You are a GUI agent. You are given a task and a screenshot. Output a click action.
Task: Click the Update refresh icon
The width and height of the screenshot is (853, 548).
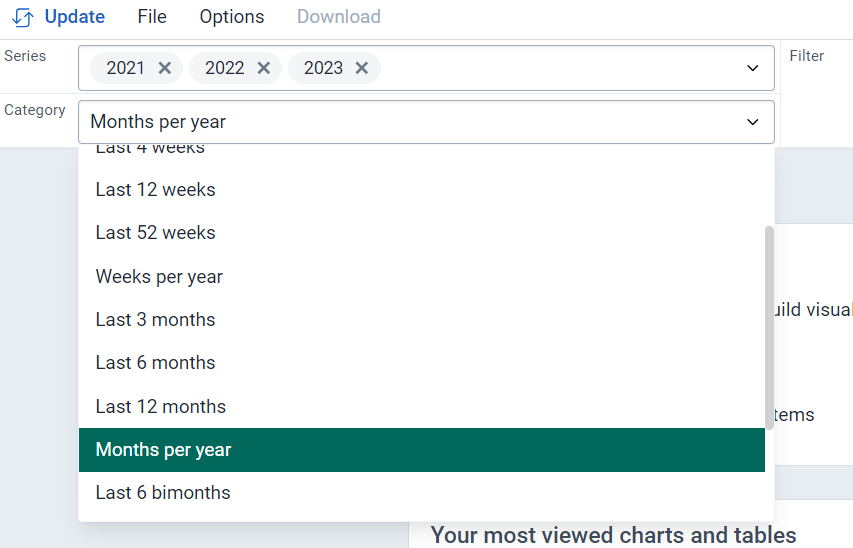pos(22,17)
